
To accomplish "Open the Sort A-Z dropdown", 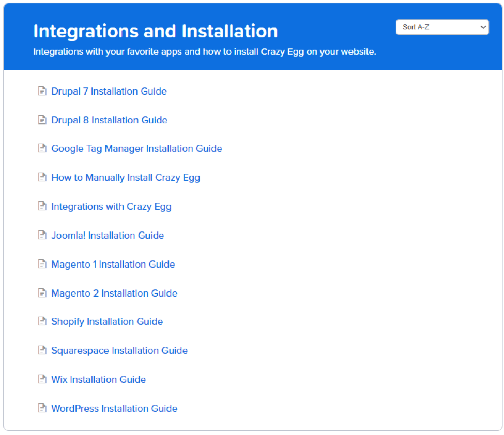I will click(x=442, y=27).
